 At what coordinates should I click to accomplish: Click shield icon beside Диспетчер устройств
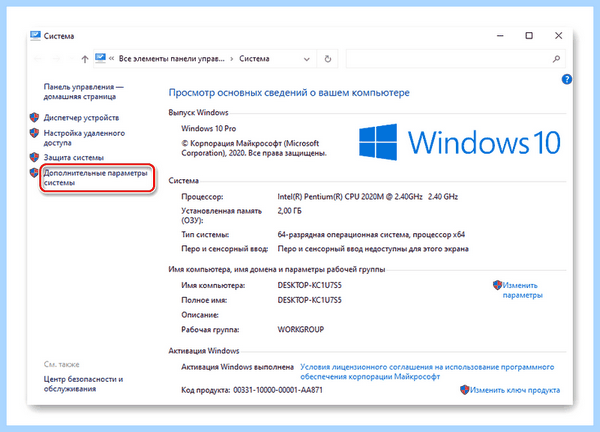(34, 117)
